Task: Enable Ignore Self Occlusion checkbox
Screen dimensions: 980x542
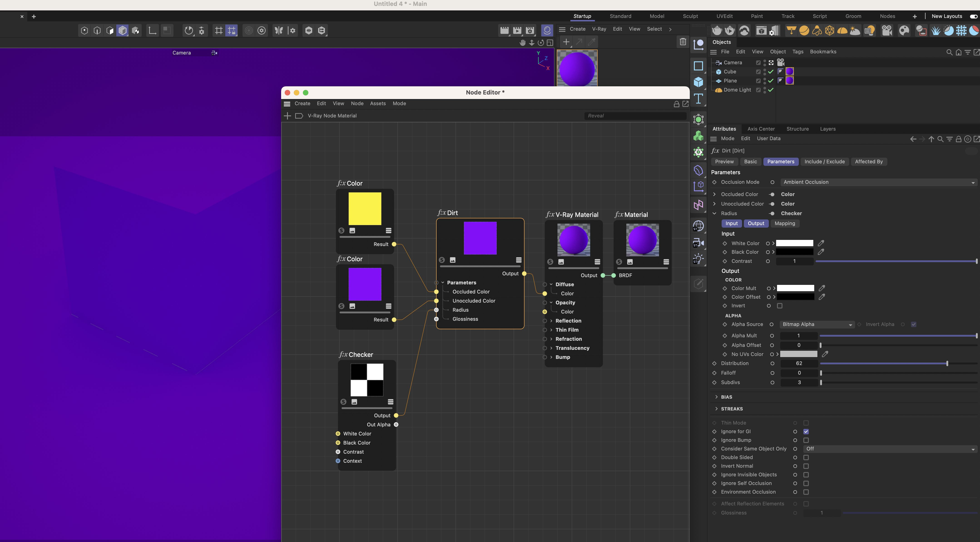Action: (806, 483)
